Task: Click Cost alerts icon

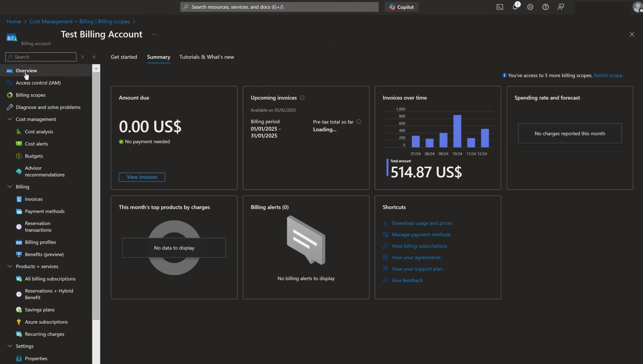Action: [19, 144]
